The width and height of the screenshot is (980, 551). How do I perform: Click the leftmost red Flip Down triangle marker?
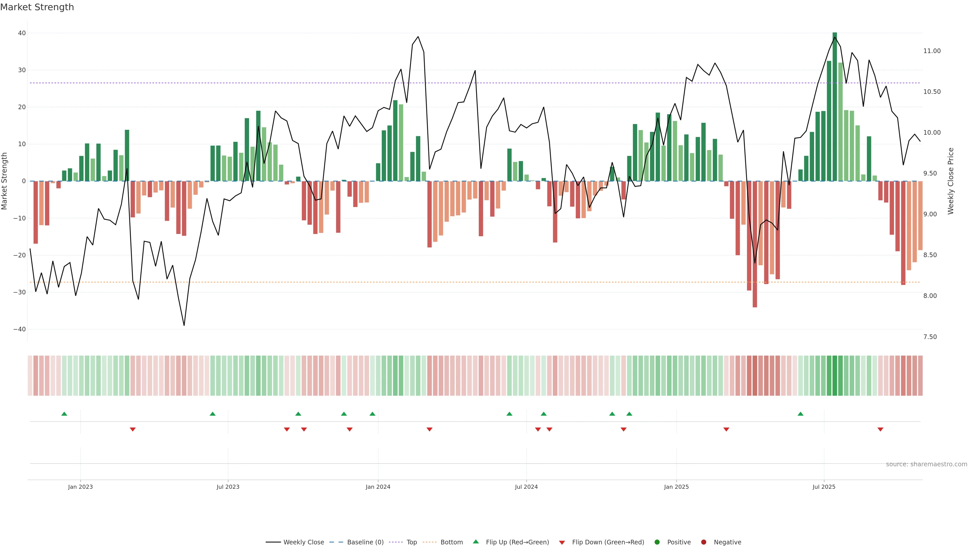click(133, 429)
